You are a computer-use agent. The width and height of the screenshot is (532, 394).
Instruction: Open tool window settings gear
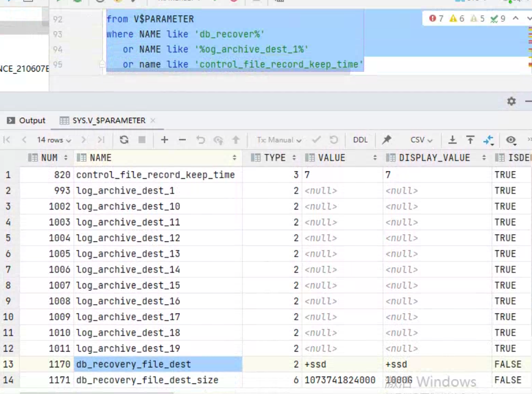[511, 101]
